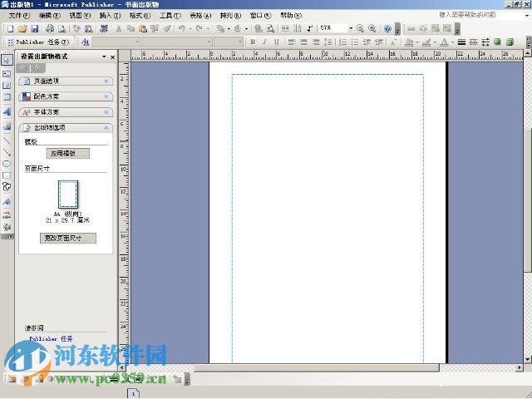Click the 3-D Style green cube icon
Viewport: 532px width, 399px height.
click(510, 42)
